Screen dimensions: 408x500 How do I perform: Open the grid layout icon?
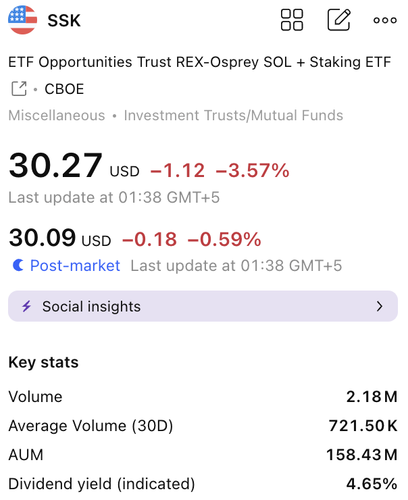click(x=292, y=20)
